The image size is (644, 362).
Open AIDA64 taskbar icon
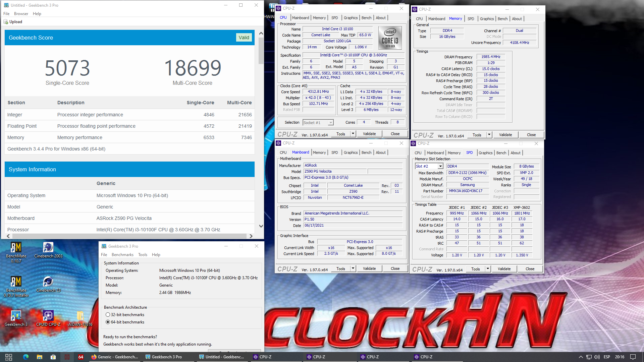[x=81, y=357]
